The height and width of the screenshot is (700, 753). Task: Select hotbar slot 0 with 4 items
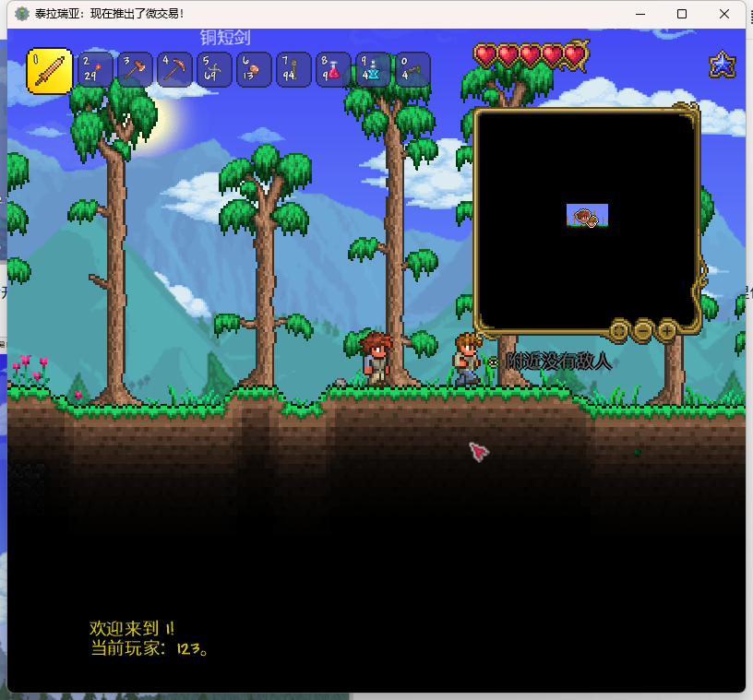pyautogui.click(x=413, y=69)
